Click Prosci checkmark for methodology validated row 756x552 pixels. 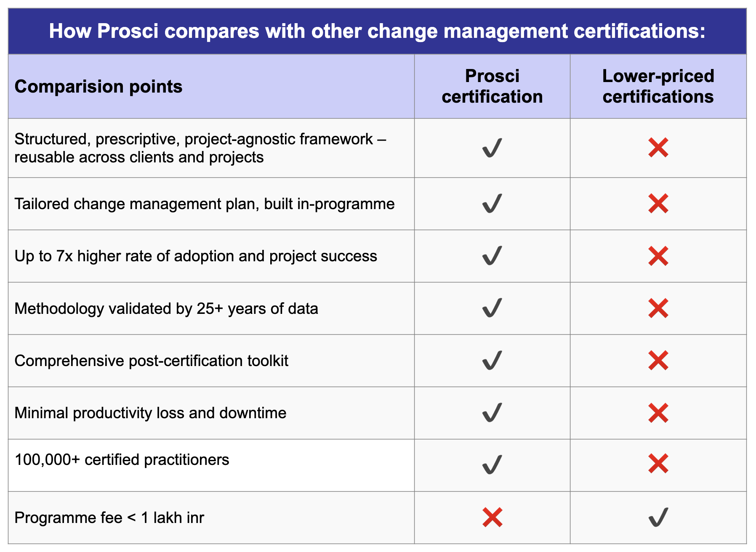click(492, 308)
